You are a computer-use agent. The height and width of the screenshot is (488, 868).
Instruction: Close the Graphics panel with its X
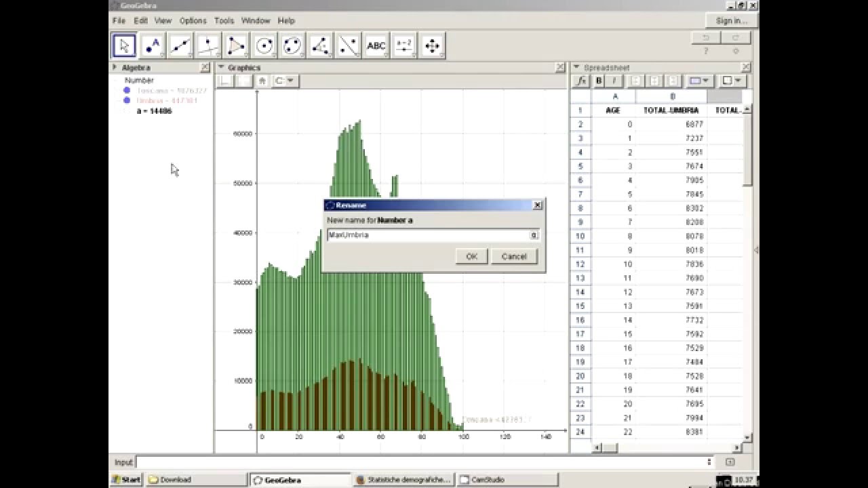pos(560,68)
